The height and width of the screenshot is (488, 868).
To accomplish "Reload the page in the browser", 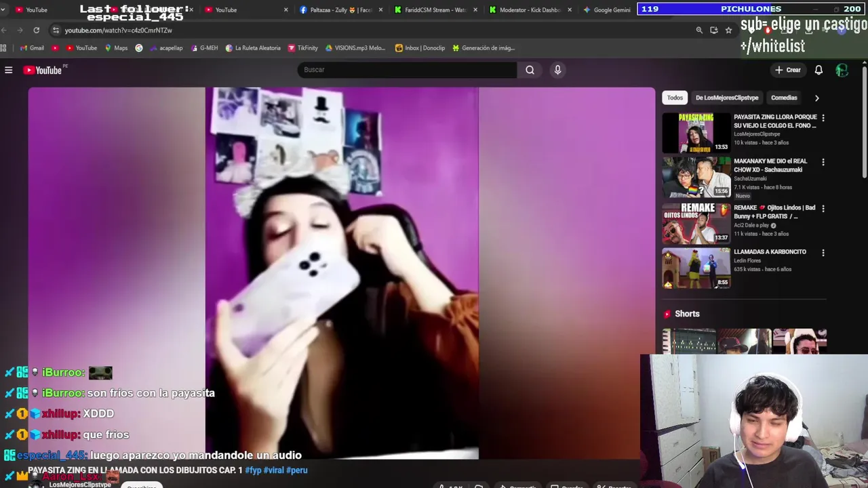I will tap(36, 30).
